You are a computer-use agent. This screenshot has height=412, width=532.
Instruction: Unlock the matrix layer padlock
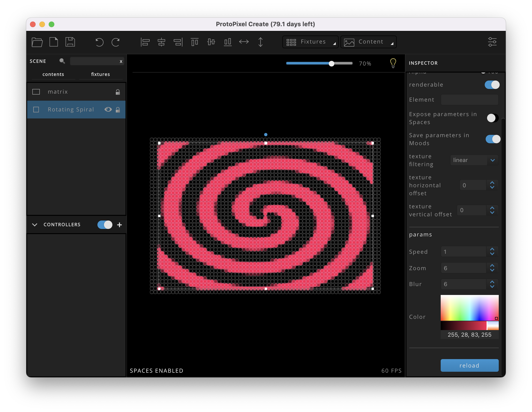click(118, 92)
